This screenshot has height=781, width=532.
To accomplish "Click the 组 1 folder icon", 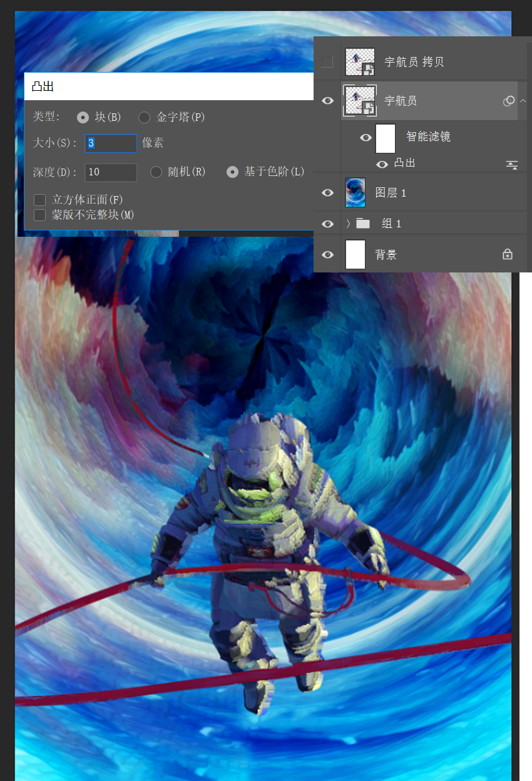I will pyautogui.click(x=363, y=223).
